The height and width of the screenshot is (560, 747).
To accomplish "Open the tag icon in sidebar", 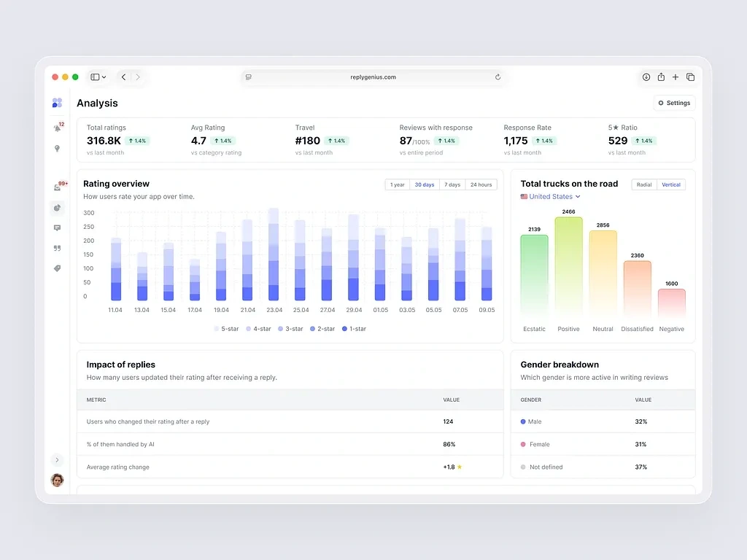I will click(x=57, y=268).
